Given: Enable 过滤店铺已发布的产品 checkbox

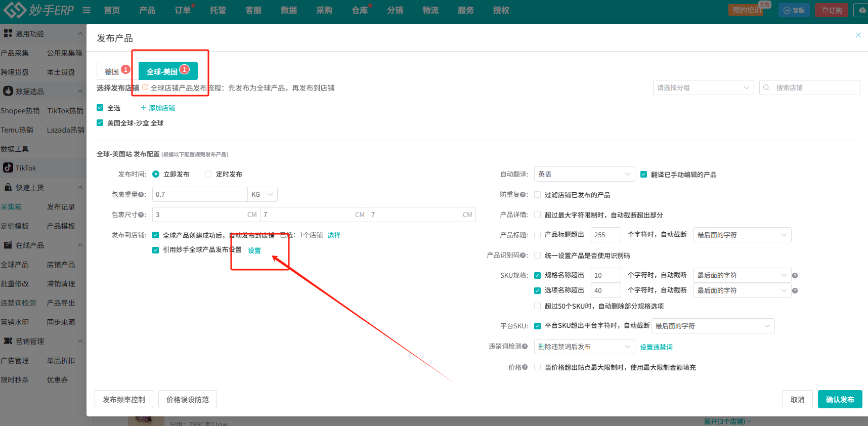Looking at the screenshot, I should tap(537, 195).
